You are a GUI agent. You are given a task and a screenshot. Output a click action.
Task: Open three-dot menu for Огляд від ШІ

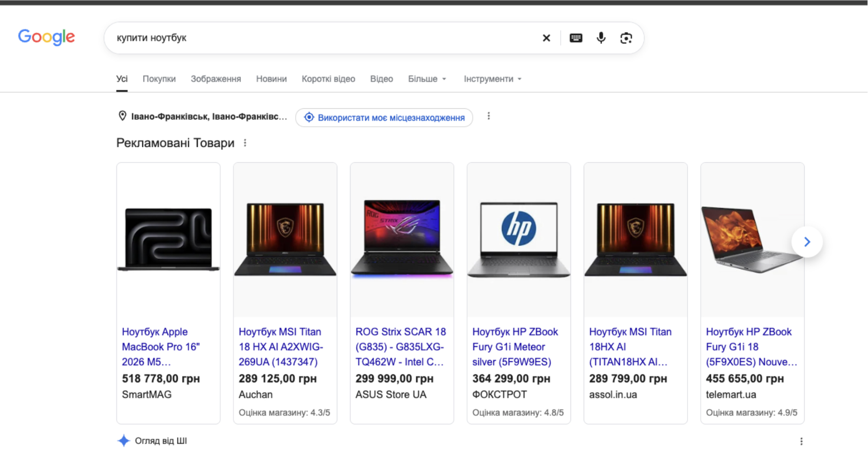click(801, 441)
